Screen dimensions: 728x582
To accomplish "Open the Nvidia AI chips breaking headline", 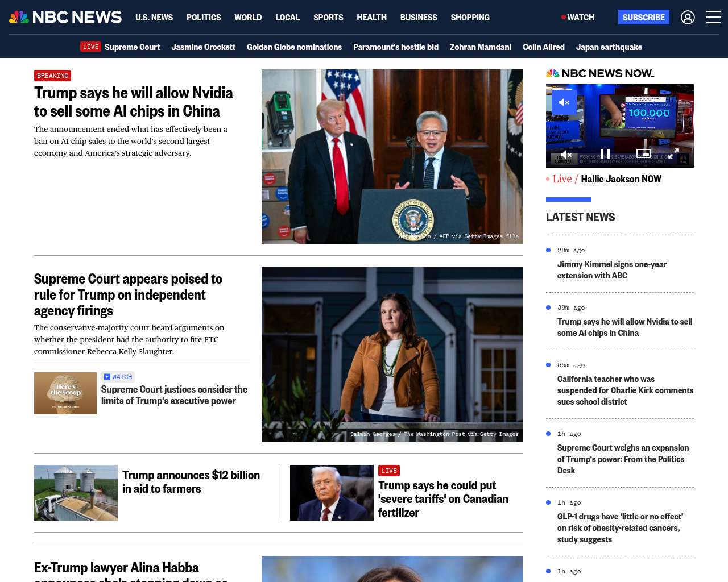I will [134, 102].
